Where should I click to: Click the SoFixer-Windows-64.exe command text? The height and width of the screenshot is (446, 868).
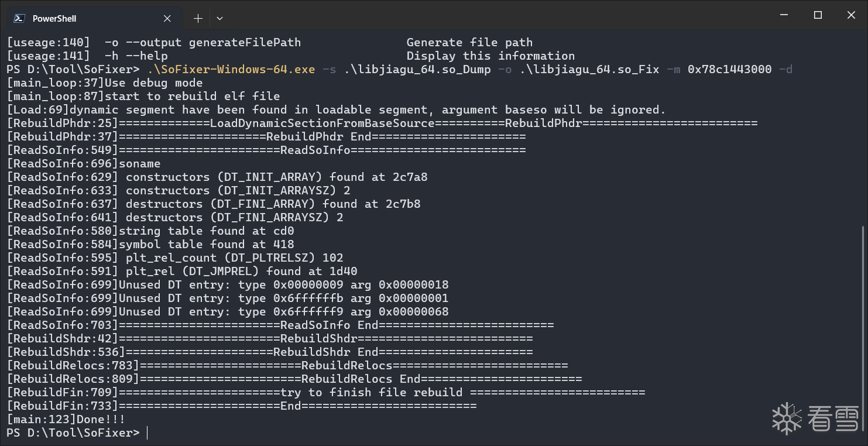pyautogui.click(x=231, y=70)
